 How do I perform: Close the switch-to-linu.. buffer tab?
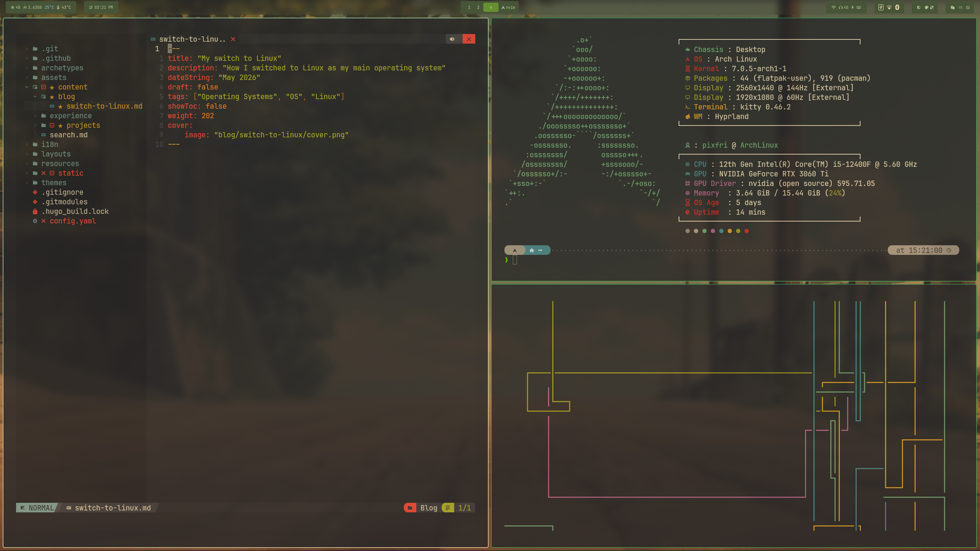click(233, 39)
